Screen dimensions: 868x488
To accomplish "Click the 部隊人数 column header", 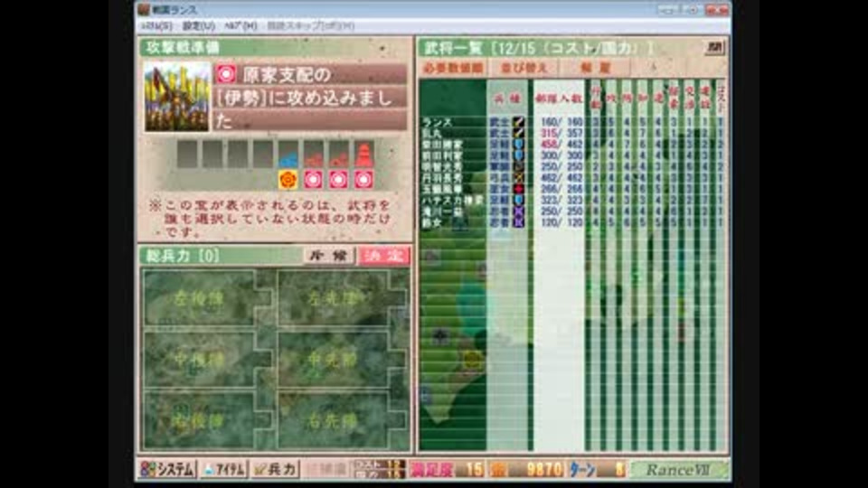I will [559, 99].
